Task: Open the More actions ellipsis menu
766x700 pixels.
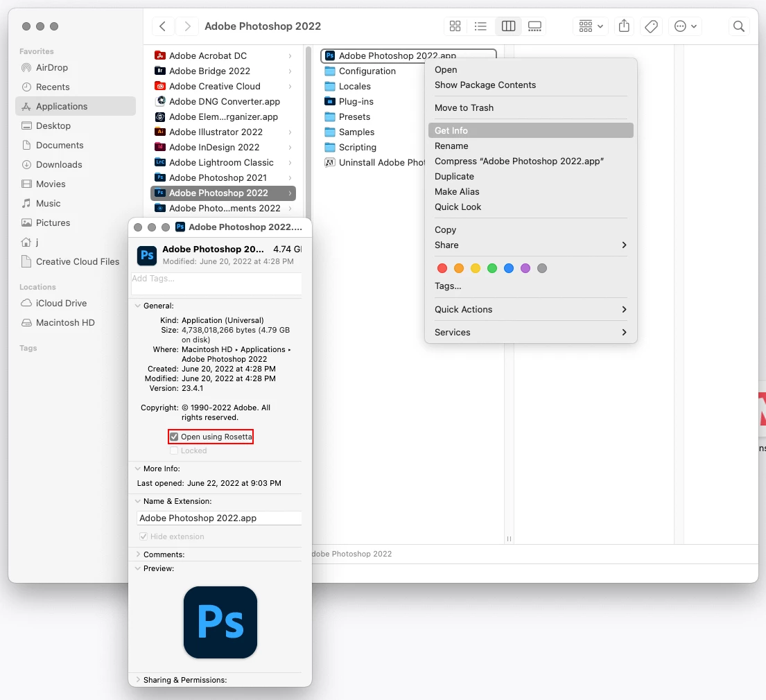Action: click(x=685, y=26)
